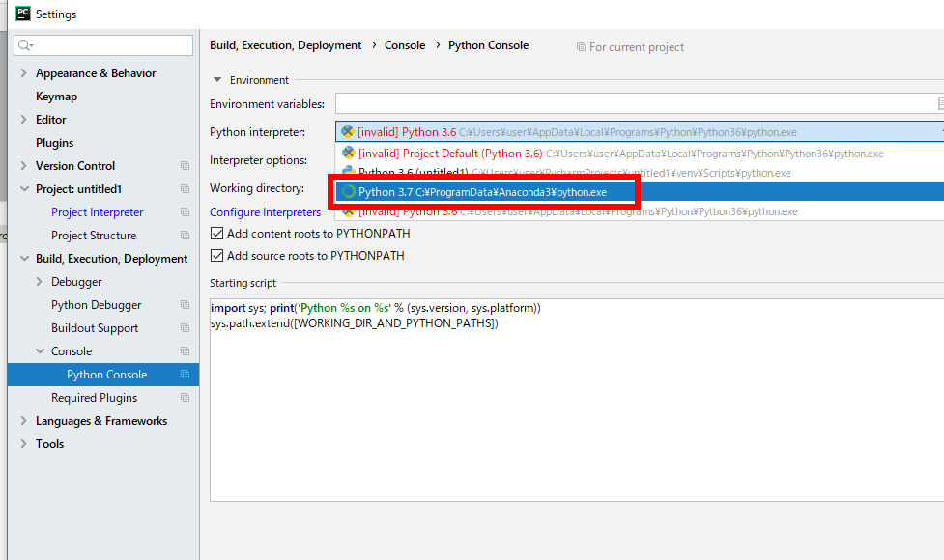944x560 pixels.
Task: Click Build, Execution, Deployment breadcrumb
Action: coord(285,45)
